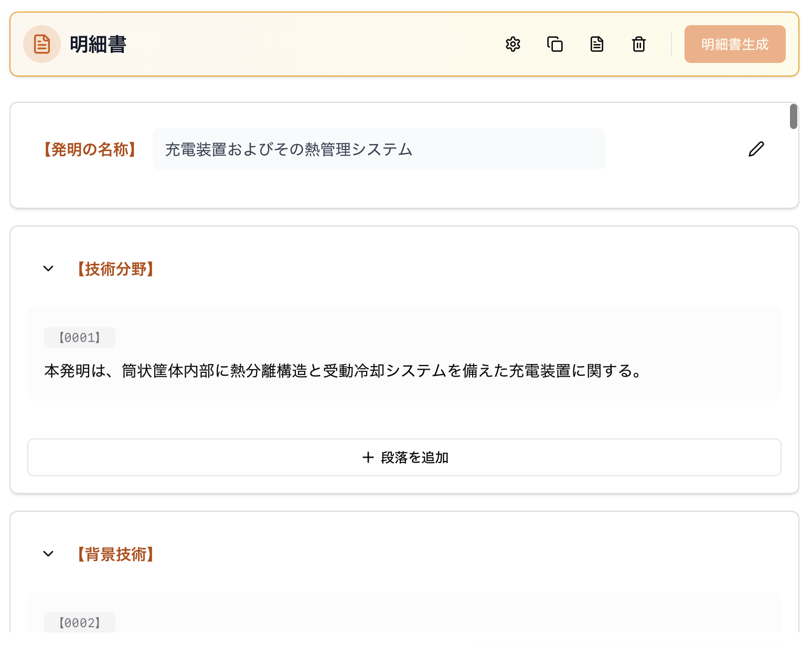Screen dimensions: 812x645
Task: Expand the 【0002】 paragraph badge
Action: [x=79, y=623]
